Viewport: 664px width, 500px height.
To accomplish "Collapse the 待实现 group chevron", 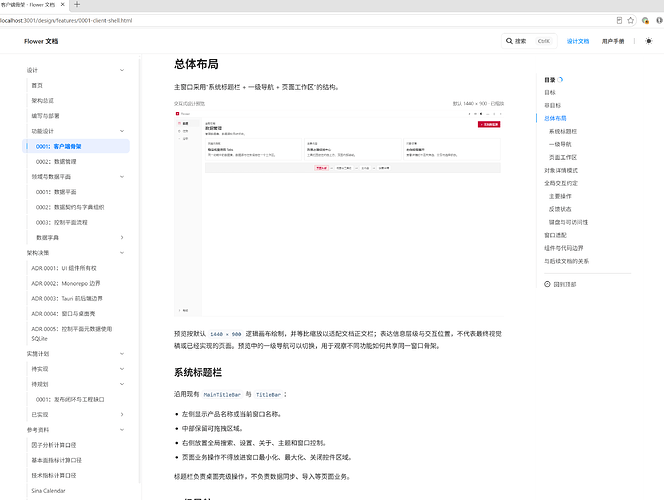I will pos(122,369).
